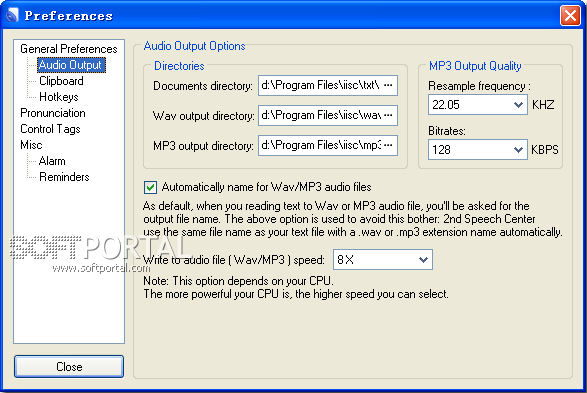Screen dimensions: 587x393
Task: Browse for the MP3 output directory with ellipsis button
Action: point(388,145)
